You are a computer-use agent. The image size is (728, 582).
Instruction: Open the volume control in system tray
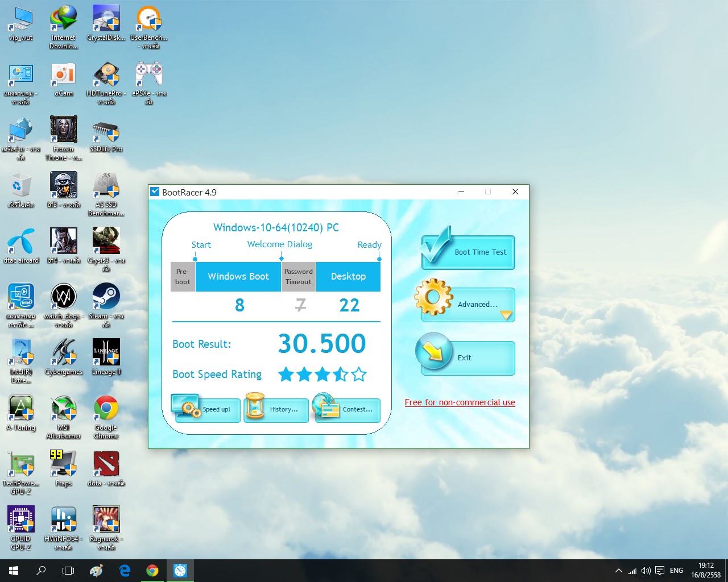pyautogui.click(x=646, y=571)
